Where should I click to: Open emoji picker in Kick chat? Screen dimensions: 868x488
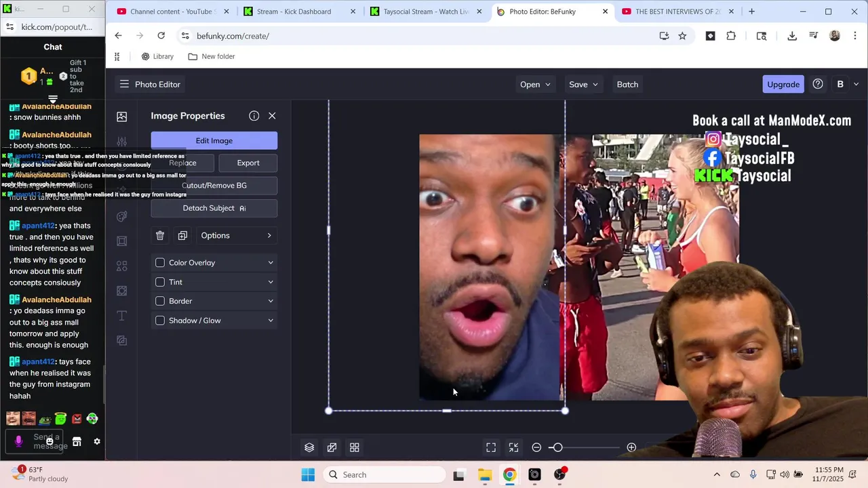[x=50, y=441]
